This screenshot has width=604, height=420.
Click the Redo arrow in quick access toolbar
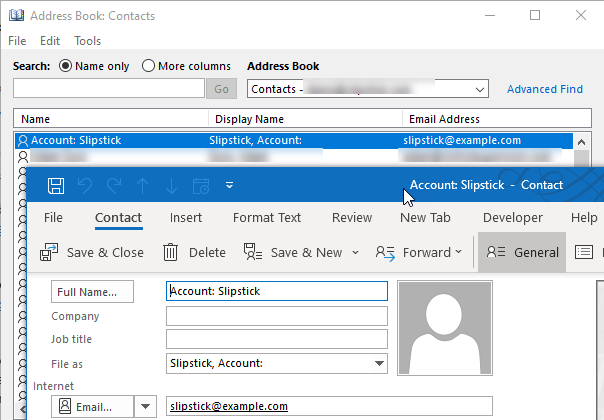click(114, 186)
